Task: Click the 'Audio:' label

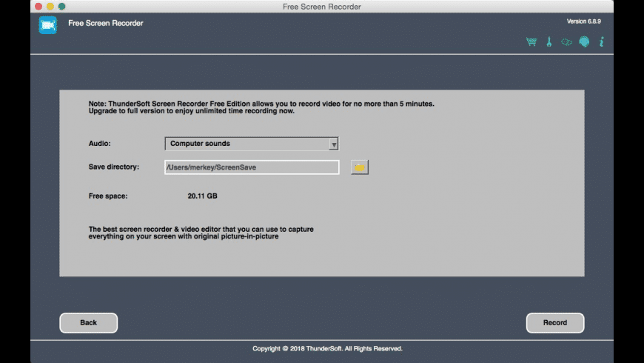Action: [99, 144]
